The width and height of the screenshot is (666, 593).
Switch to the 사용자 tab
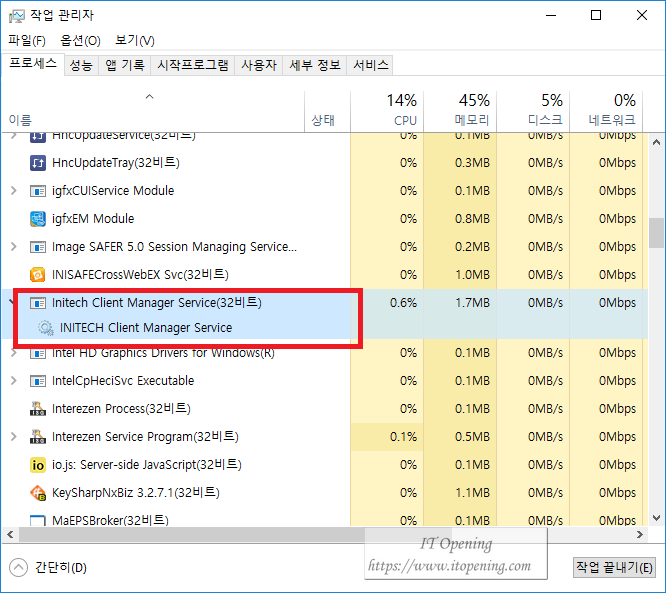pos(259,65)
